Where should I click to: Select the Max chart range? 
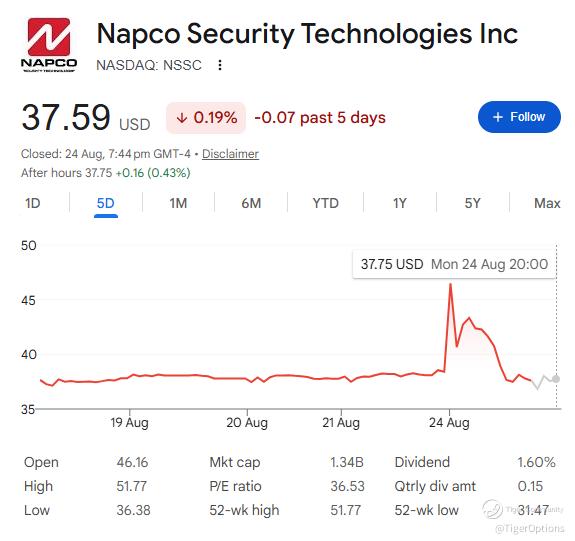click(x=547, y=203)
